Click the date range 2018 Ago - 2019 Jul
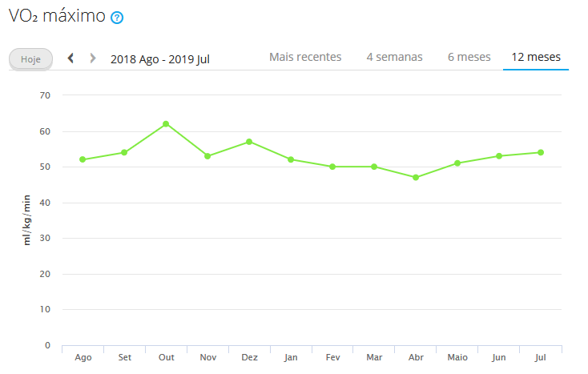Image resolution: width=588 pixels, height=374 pixels. (x=160, y=58)
